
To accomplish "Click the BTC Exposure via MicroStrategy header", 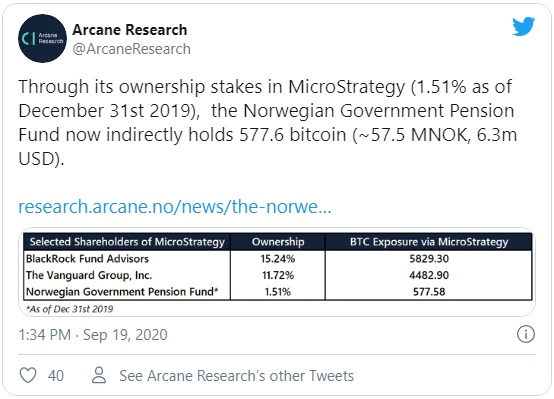I will click(429, 242).
